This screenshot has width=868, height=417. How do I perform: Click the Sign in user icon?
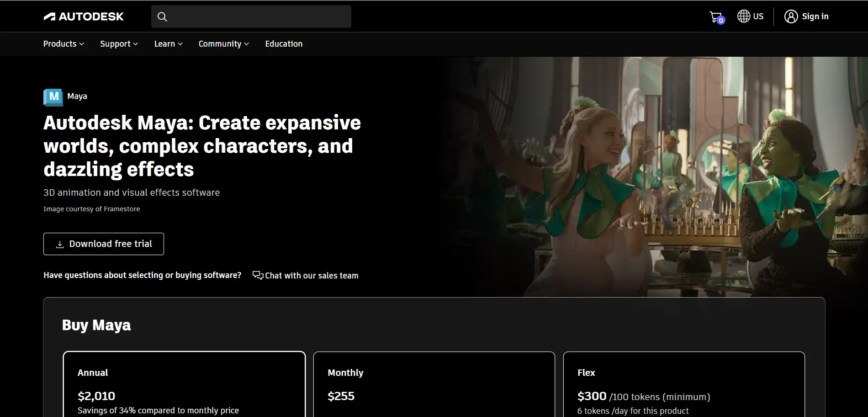[791, 16]
